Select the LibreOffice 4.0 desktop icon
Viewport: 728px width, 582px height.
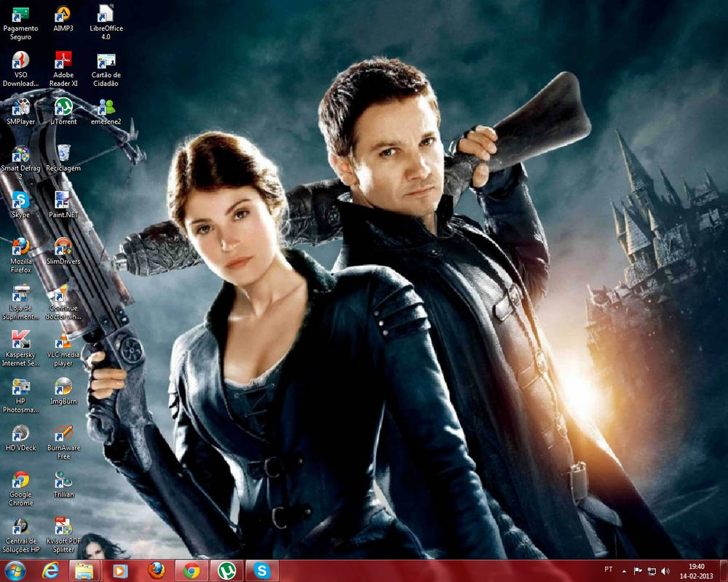click(x=106, y=23)
